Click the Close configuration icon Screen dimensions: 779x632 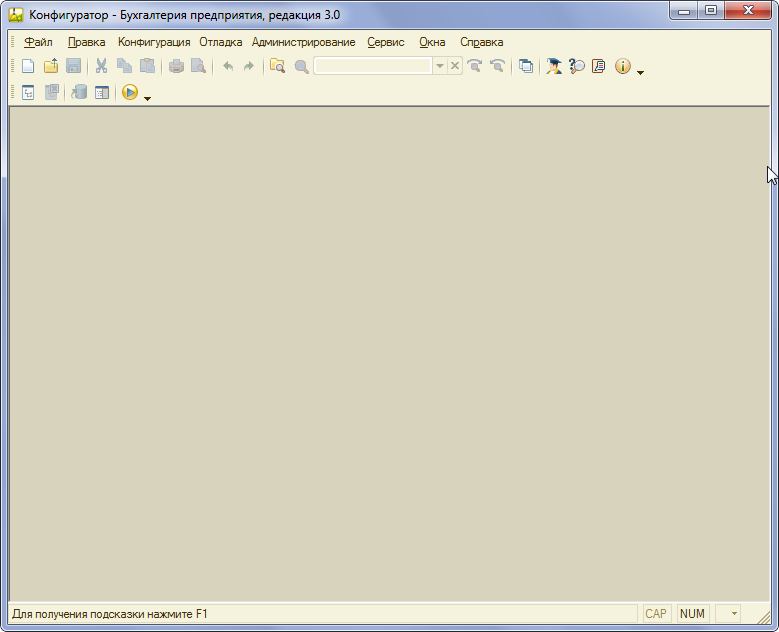52,92
